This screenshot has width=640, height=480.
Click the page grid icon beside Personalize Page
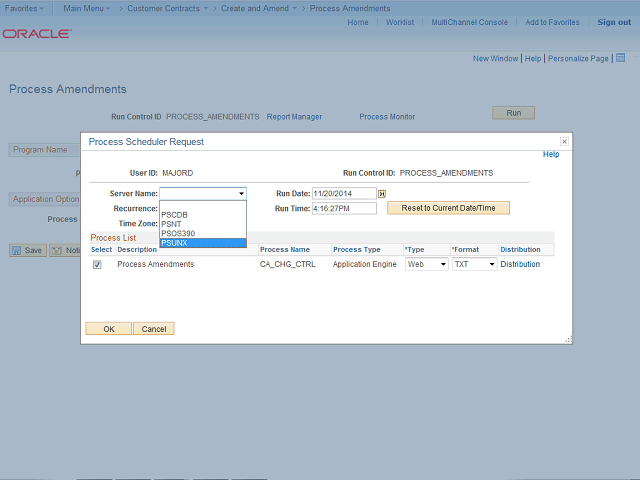pyautogui.click(x=620, y=58)
